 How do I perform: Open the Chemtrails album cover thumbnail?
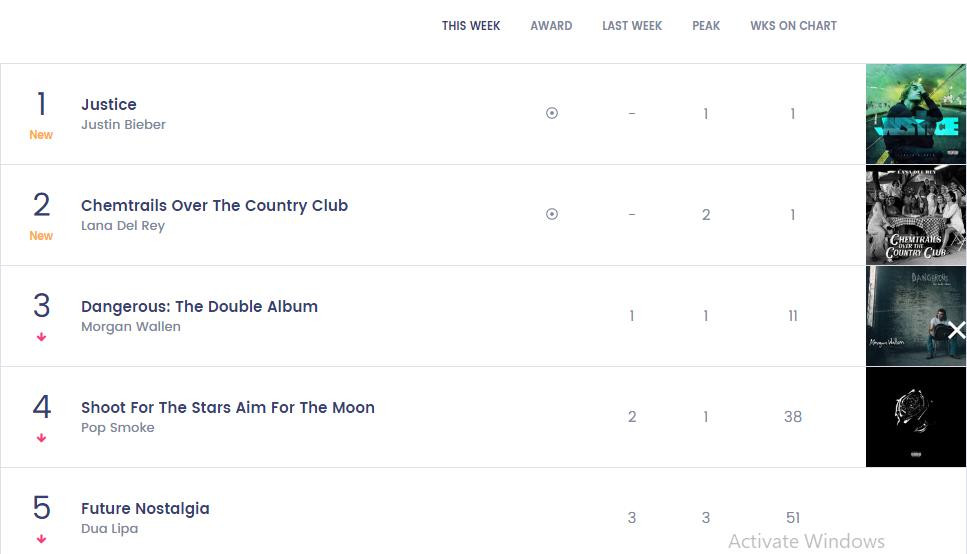(915, 215)
